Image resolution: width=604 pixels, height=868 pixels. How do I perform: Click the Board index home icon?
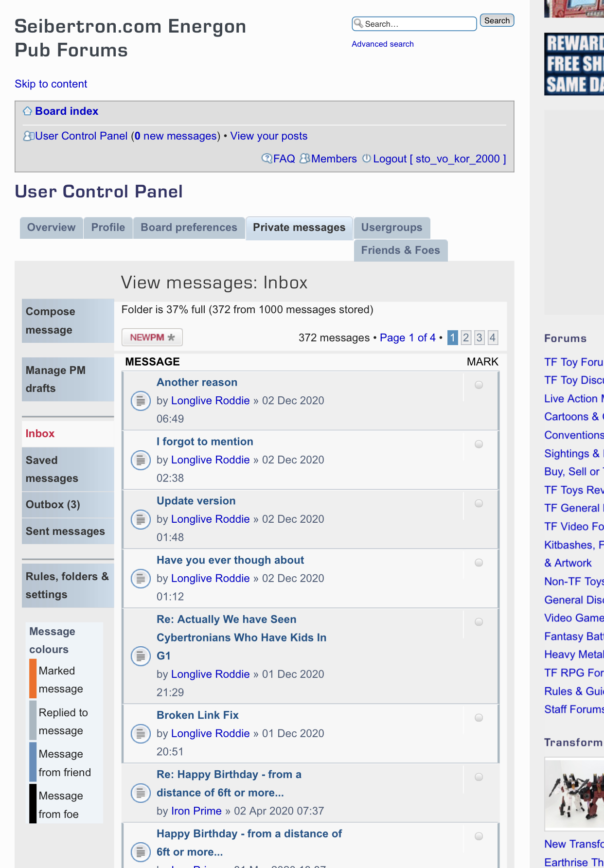28,111
